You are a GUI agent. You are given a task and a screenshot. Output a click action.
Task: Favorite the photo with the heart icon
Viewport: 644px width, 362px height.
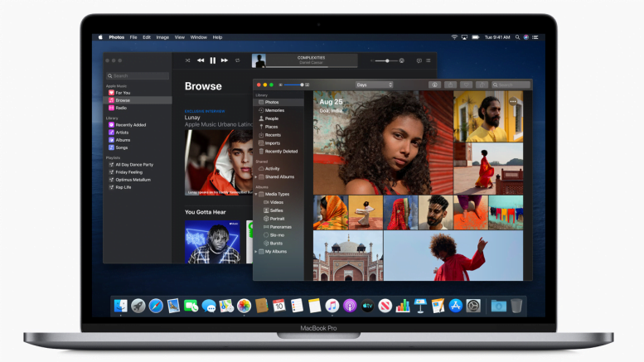[466, 84]
